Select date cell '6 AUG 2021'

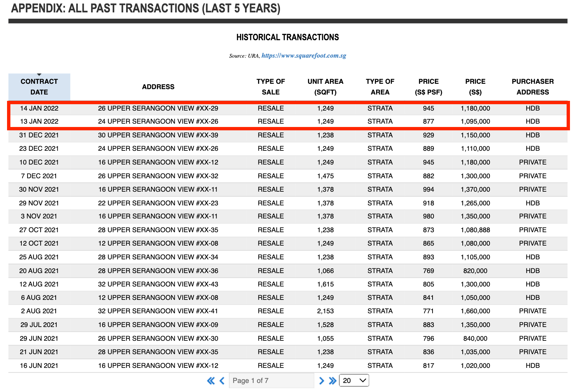point(39,298)
